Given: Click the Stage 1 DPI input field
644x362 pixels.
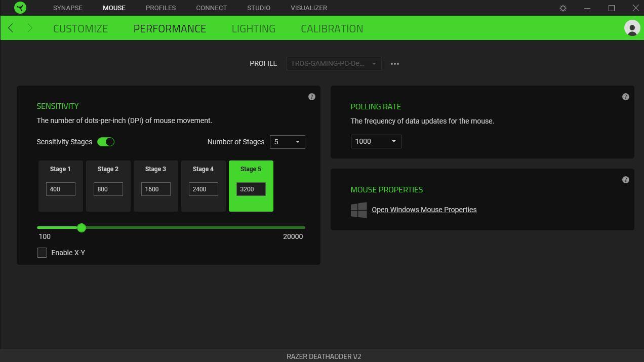Looking at the screenshot, I should point(60,189).
